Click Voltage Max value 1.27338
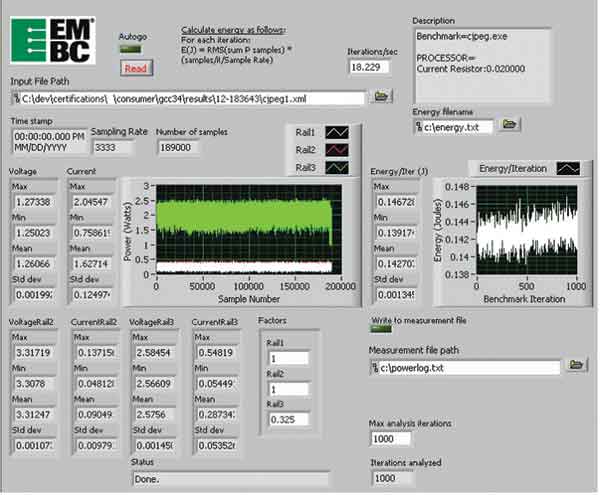The width and height of the screenshot is (600, 495). point(34,202)
